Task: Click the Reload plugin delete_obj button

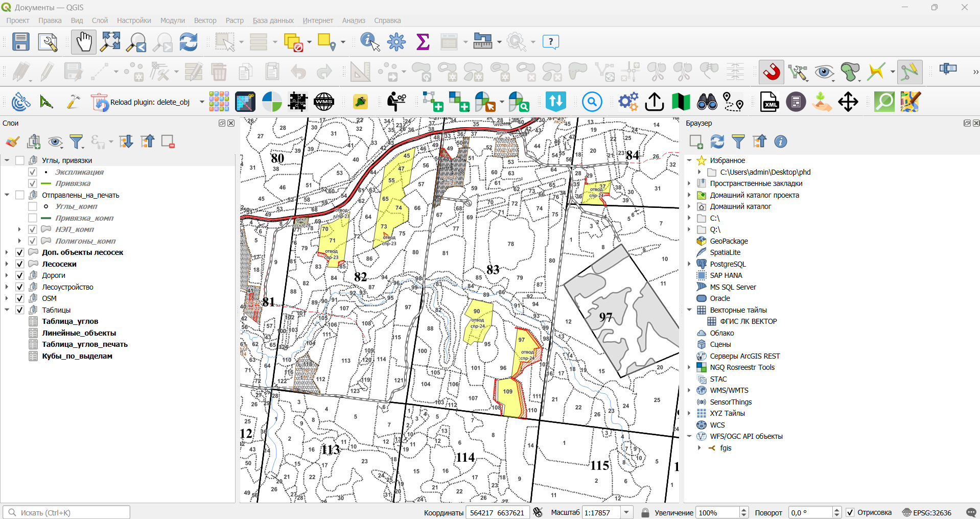Action: (141, 102)
